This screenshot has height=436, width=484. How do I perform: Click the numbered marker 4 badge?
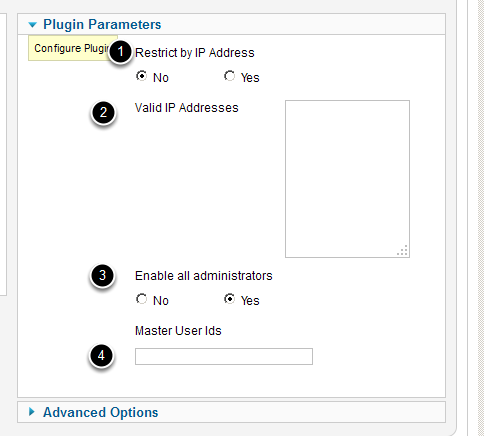[x=101, y=356]
